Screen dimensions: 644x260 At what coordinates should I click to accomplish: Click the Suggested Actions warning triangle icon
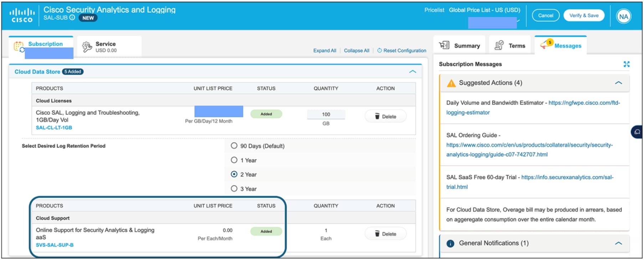point(451,83)
